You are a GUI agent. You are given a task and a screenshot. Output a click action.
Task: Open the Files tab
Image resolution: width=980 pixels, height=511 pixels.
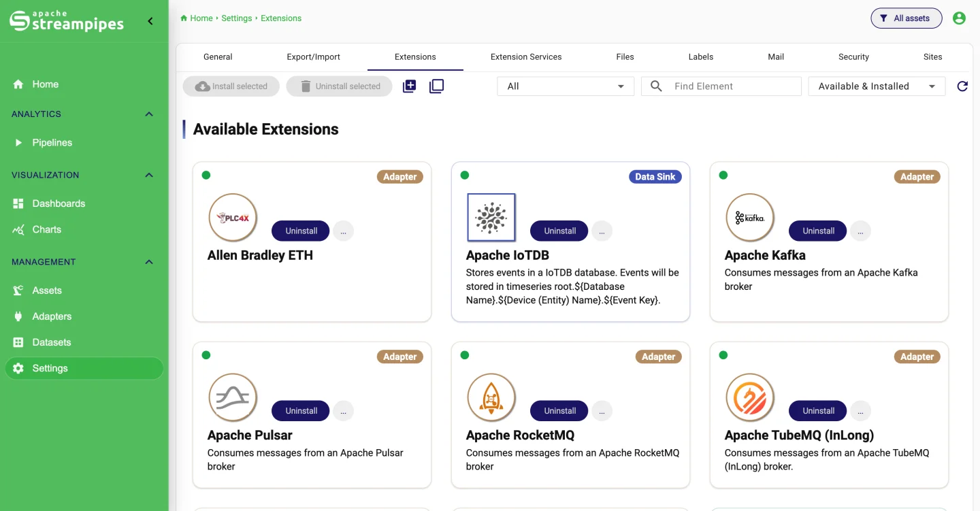coord(625,57)
